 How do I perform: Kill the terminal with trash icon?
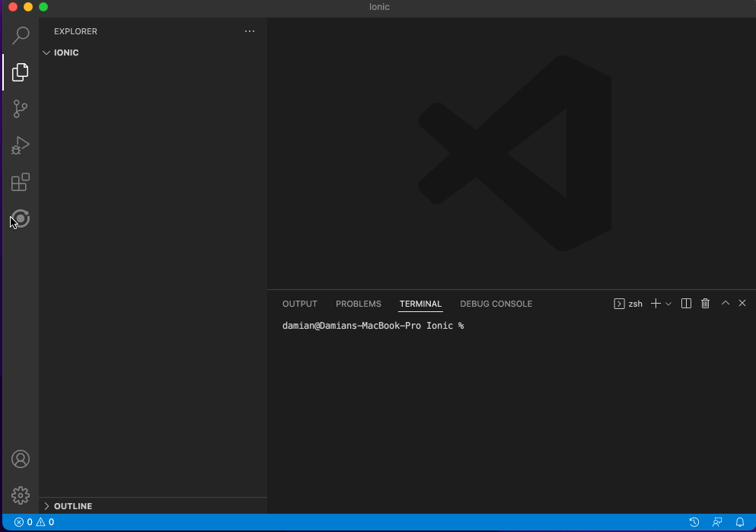[705, 304]
